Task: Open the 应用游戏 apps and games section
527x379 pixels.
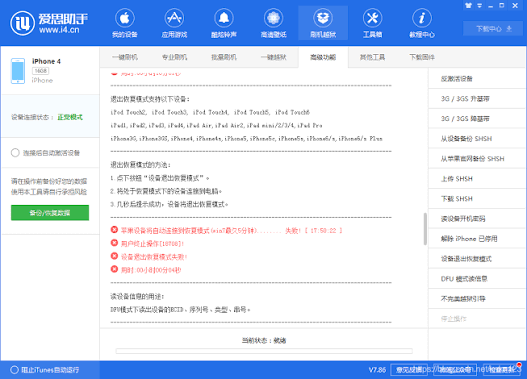Action: [174, 23]
